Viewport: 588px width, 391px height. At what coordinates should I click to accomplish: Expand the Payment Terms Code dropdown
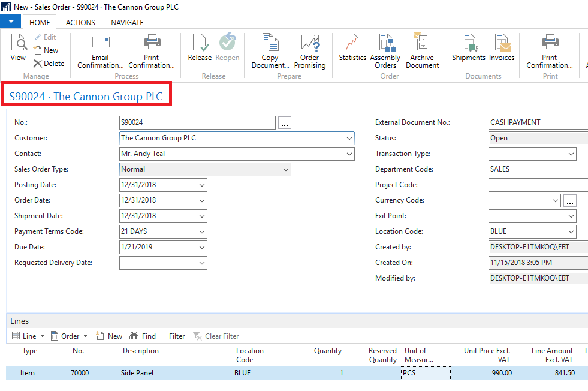202,232
